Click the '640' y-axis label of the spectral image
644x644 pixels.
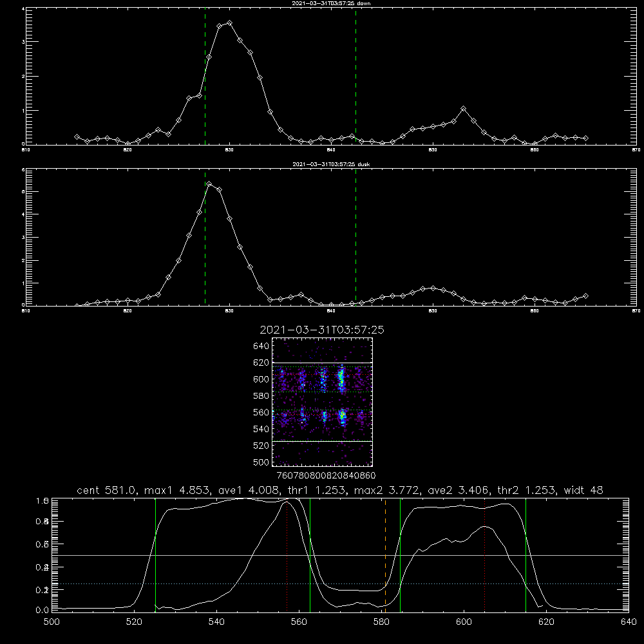coord(261,346)
